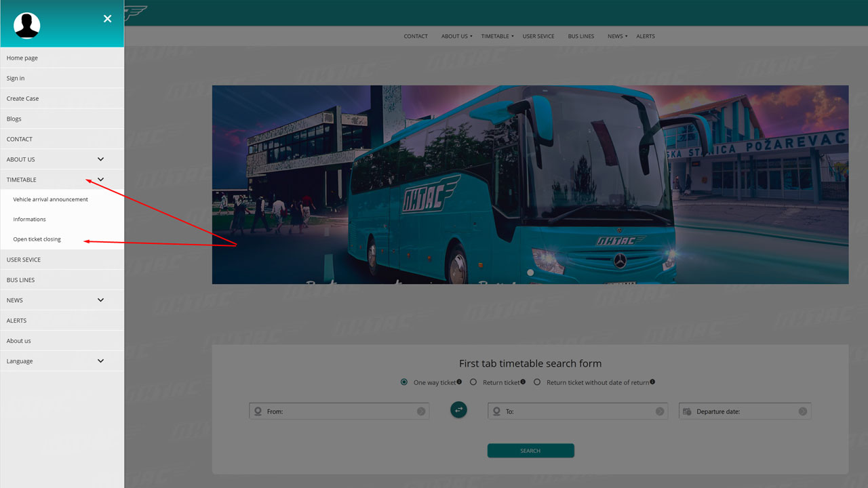Expand ABOUT US chevron in side menu

[x=100, y=159]
